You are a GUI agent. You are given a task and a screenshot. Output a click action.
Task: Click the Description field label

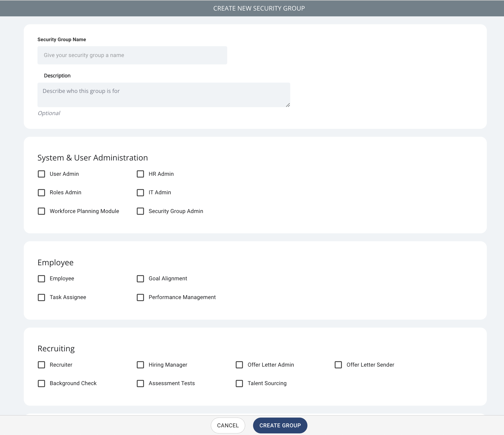[57, 76]
